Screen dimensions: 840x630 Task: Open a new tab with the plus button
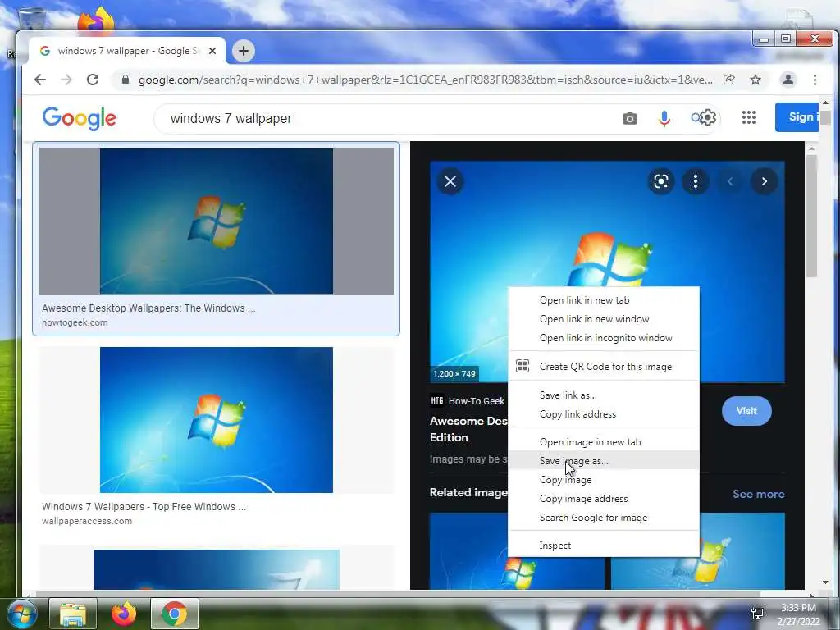[x=243, y=51]
